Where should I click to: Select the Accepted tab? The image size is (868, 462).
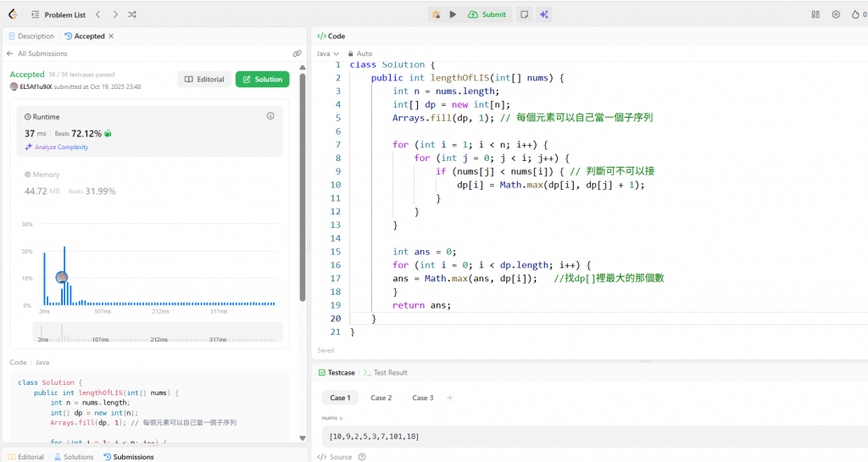point(85,36)
